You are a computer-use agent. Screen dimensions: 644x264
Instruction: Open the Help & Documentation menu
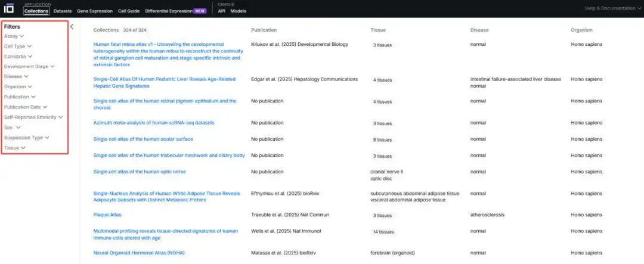[612, 8]
